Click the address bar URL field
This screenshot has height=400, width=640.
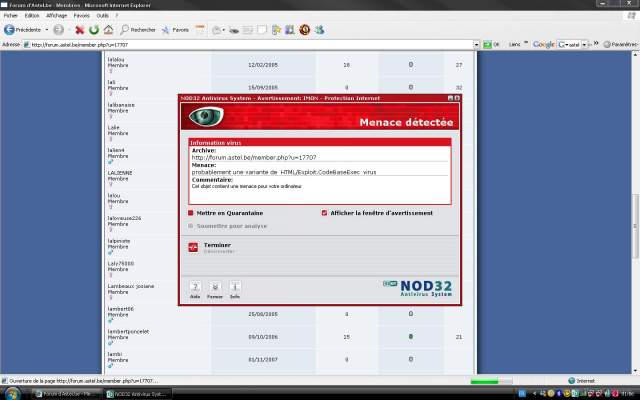250,44
